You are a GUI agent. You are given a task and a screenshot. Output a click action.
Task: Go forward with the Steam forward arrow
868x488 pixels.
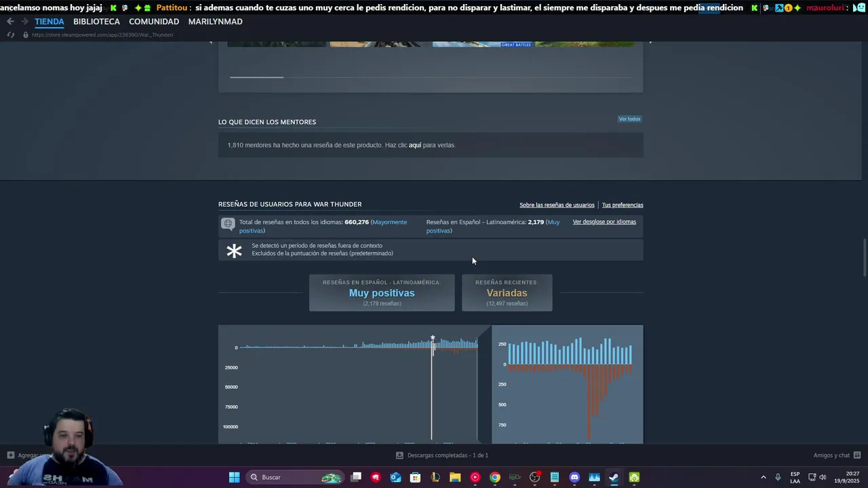pyautogui.click(x=24, y=22)
